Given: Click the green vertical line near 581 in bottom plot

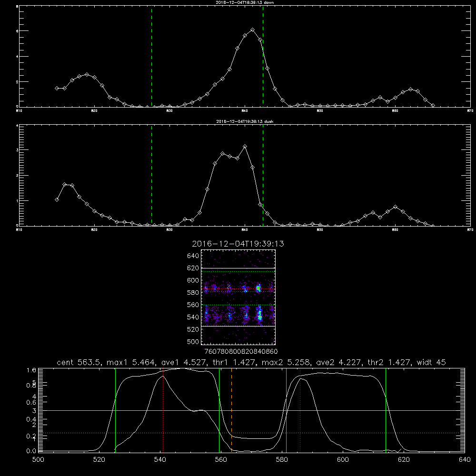Looking at the screenshot, I should coord(286,410).
